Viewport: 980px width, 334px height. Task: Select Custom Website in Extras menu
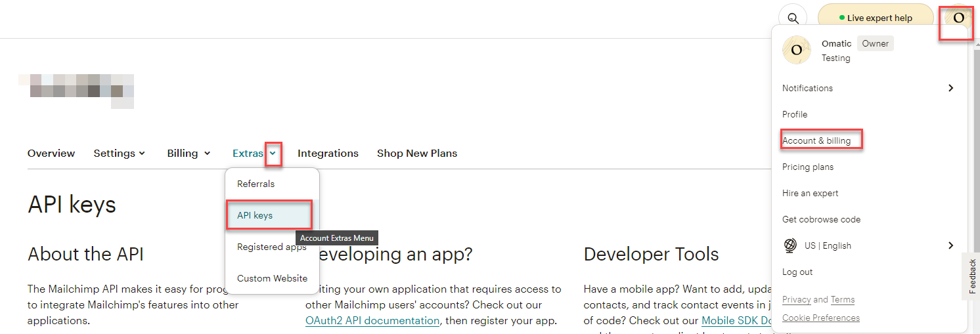(272, 278)
